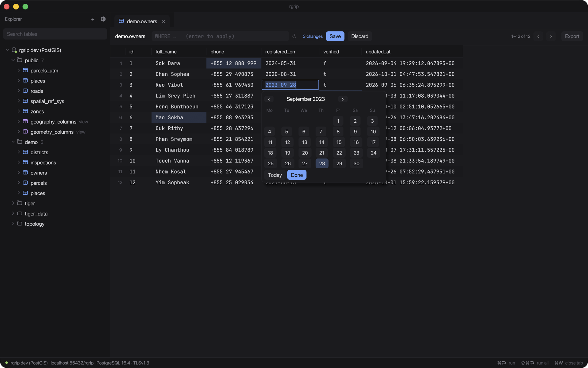Click the roads table icon
The height and width of the screenshot is (368, 588).
(25, 91)
